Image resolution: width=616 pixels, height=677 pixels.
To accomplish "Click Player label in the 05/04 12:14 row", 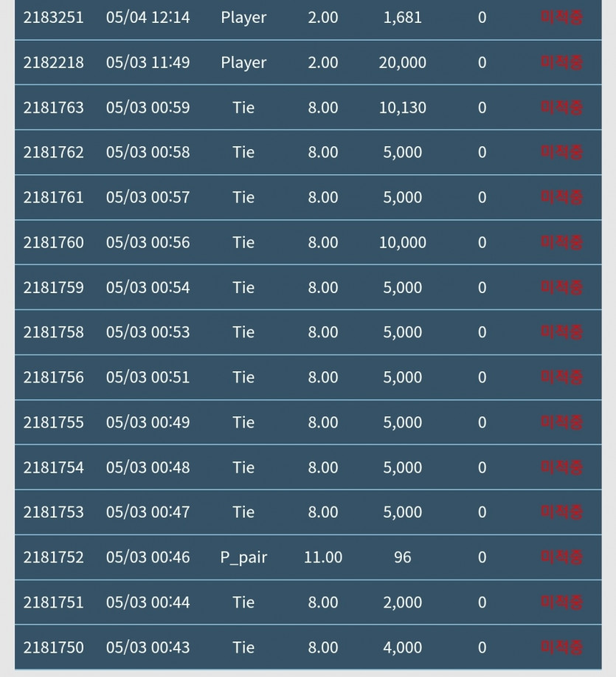I will (243, 18).
